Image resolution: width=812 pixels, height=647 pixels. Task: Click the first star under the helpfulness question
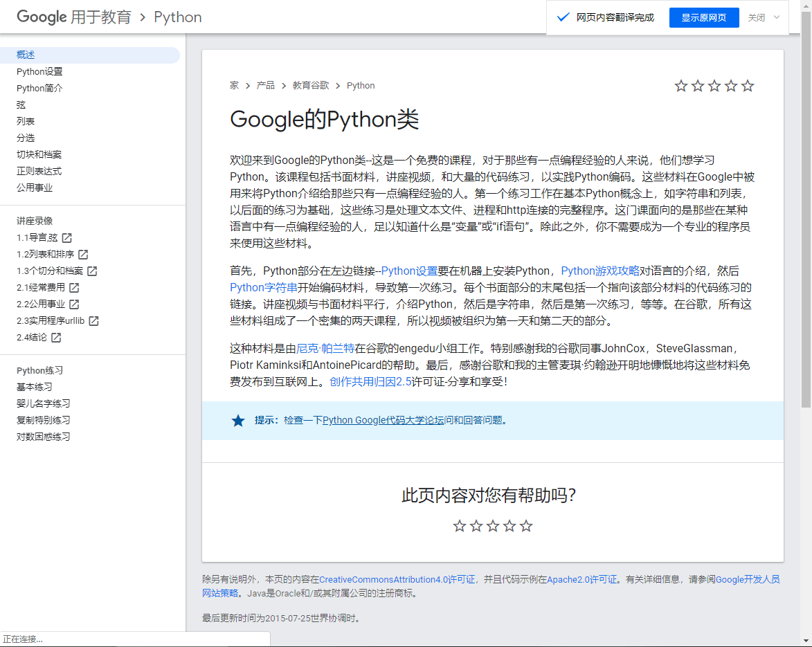(x=460, y=526)
